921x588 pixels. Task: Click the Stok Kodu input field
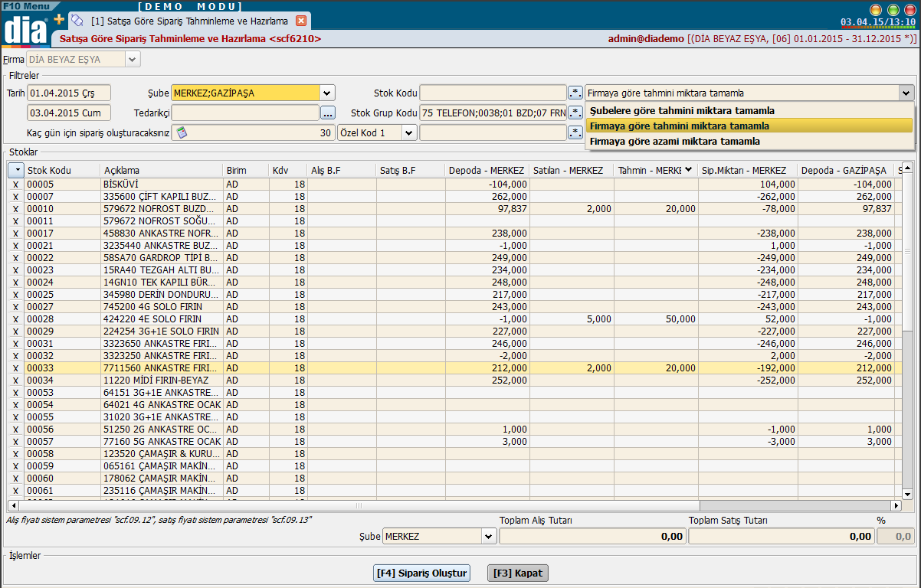click(493, 93)
